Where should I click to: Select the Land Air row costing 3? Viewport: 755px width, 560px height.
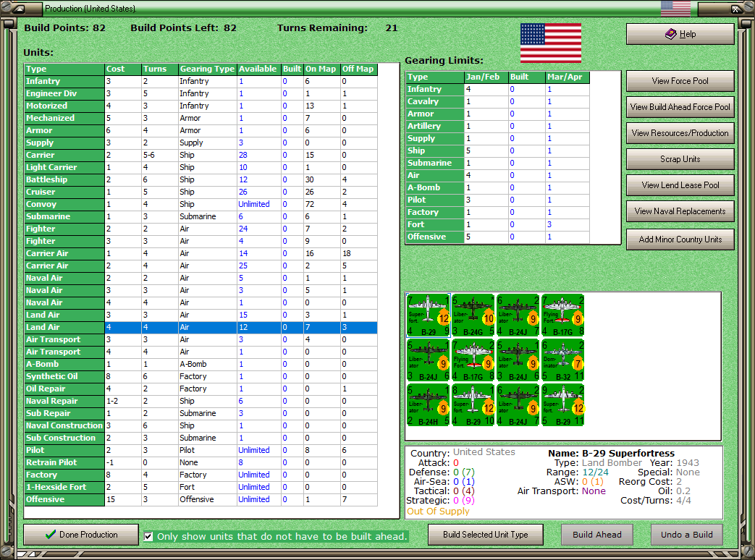(x=201, y=315)
